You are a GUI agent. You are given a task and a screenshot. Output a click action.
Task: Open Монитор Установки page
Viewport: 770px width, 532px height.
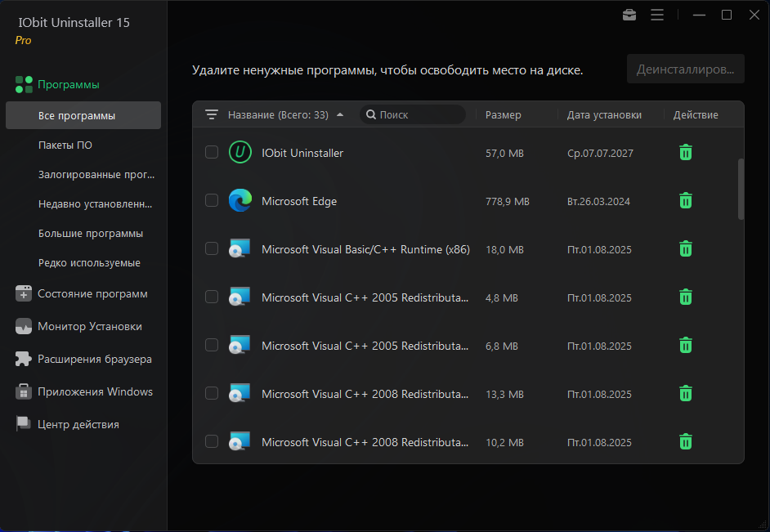pyautogui.click(x=90, y=326)
